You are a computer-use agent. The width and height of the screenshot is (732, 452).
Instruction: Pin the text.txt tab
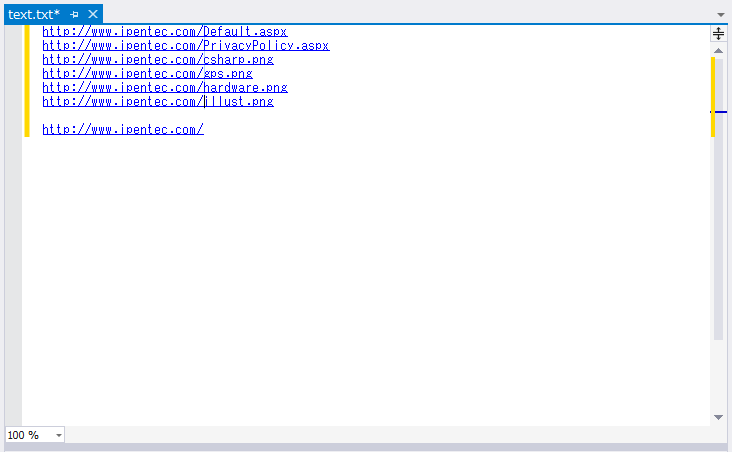click(74, 14)
